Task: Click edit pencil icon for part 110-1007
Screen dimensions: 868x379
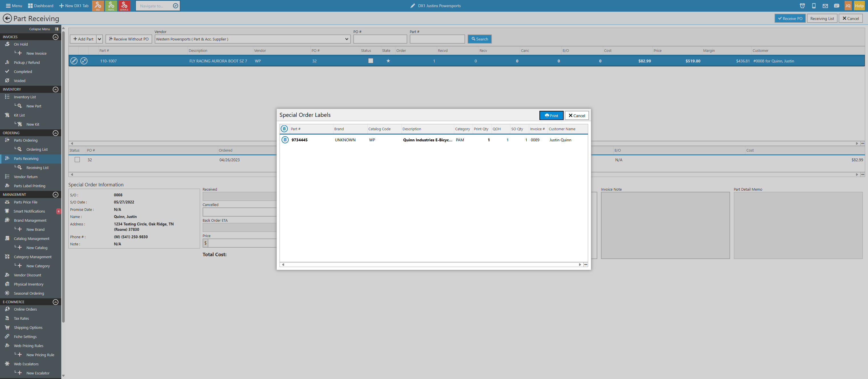Action: click(74, 61)
